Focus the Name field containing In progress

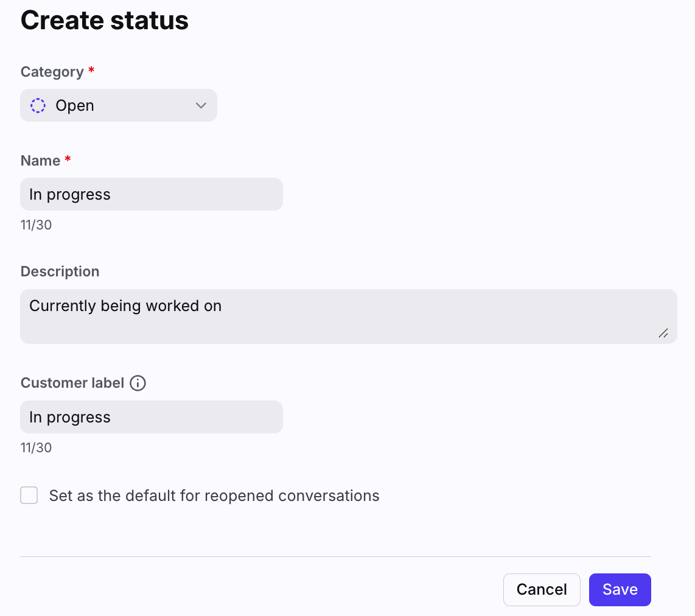pos(152,194)
